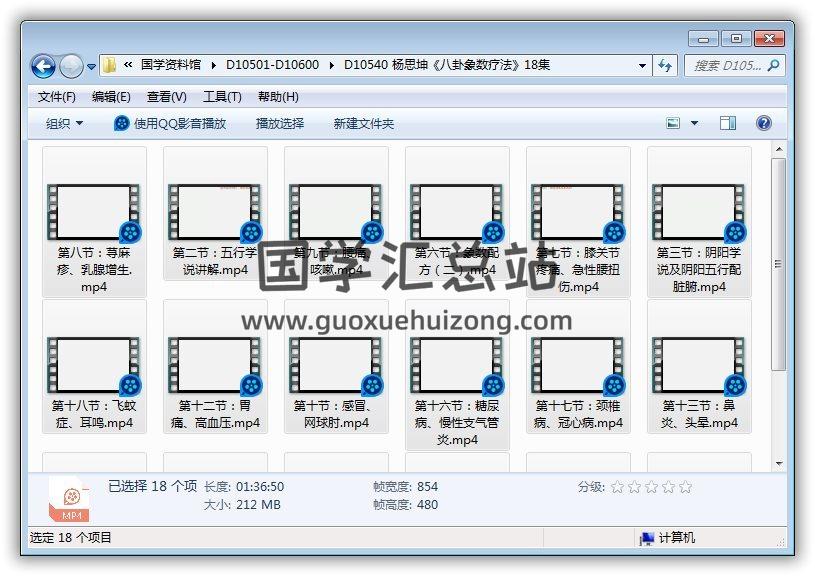Rate the file with the fifth star

pyautogui.click(x=685, y=487)
